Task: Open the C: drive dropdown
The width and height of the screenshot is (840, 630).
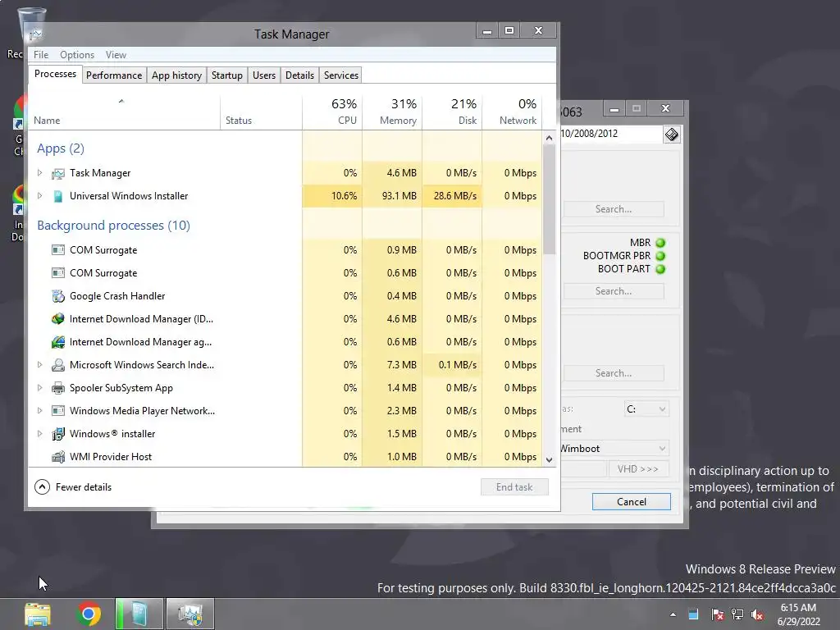Action: tap(646, 409)
